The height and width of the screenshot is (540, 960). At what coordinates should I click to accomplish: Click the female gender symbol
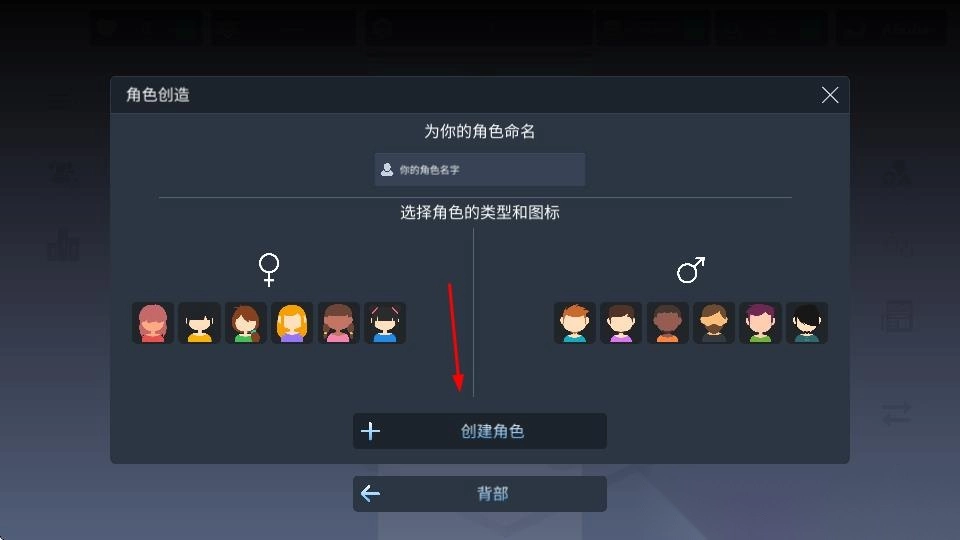[x=269, y=269]
